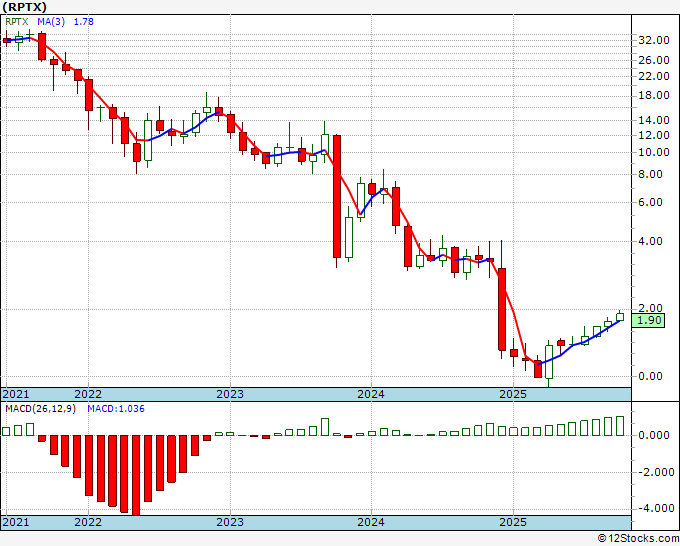
Task: Click the 18.00 price axis label
Action: (654, 96)
